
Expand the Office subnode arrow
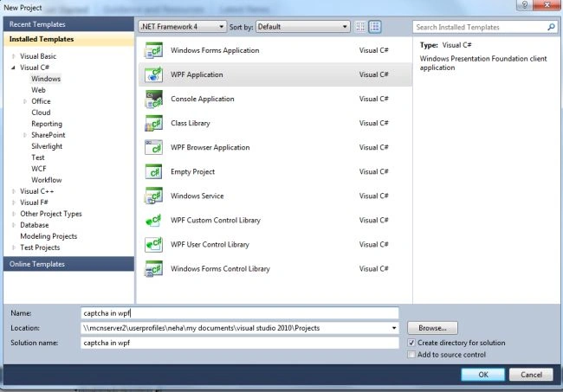coord(25,101)
